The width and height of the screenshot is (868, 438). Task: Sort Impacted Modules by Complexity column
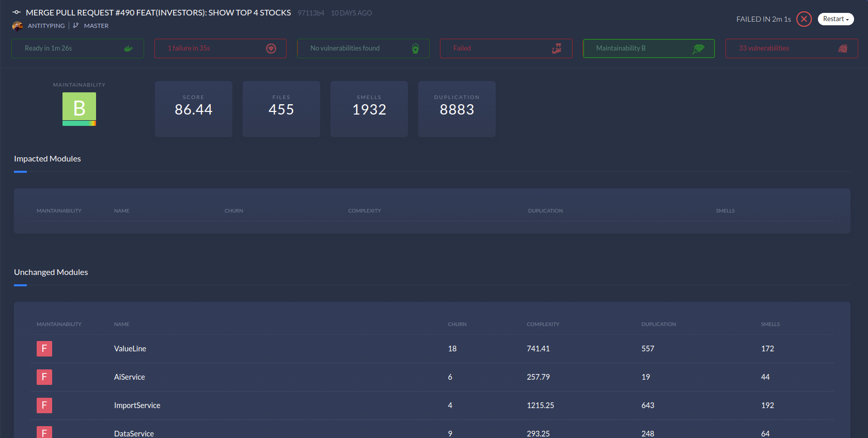point(365,211)
